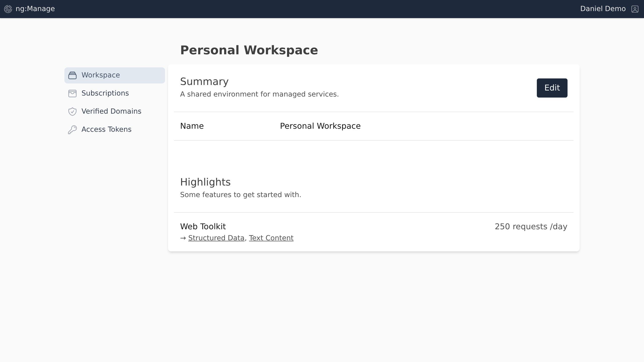
Task: Click the Subscriptions card icon
Action: coord(72,93)
